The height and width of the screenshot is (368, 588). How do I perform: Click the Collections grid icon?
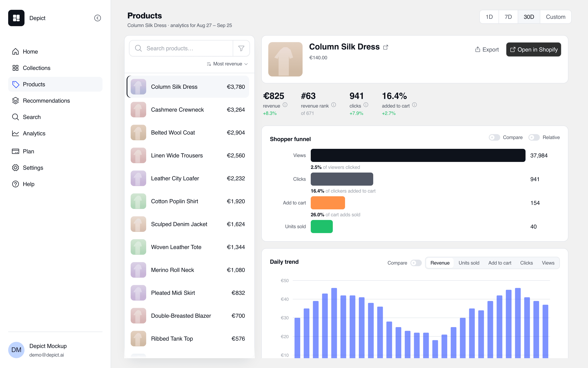[x=16, y=68]
